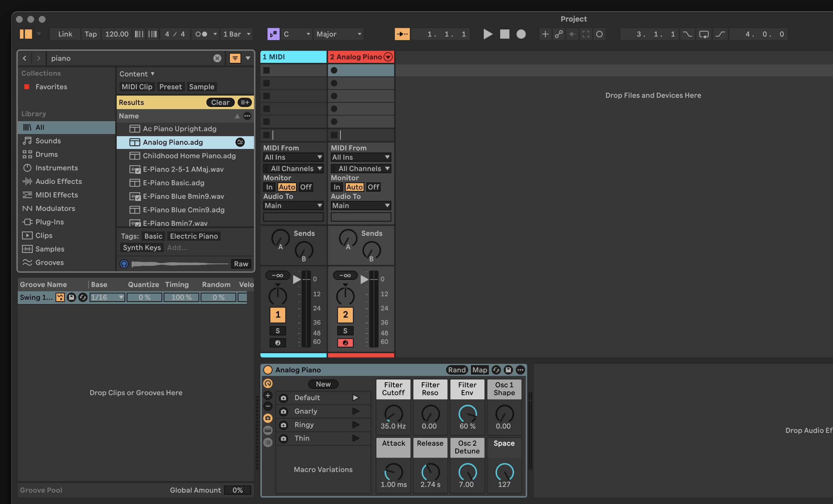Click the New macro variation button
The image size is (833, 504).
(323, 384)
